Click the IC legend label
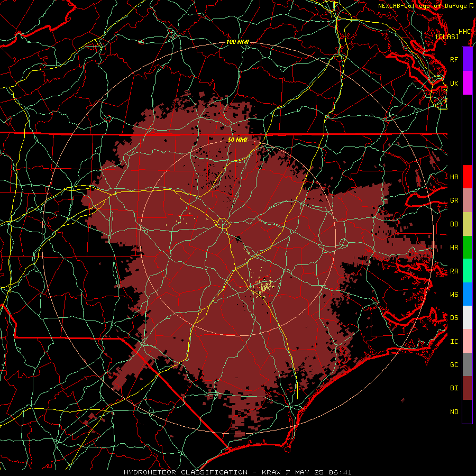Image resolution: width=476 pixels, height=476 pixels. 454,342
